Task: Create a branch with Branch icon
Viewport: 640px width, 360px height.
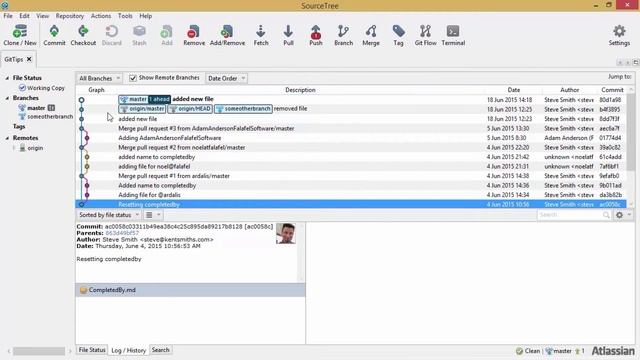Action: coord(343,35)
